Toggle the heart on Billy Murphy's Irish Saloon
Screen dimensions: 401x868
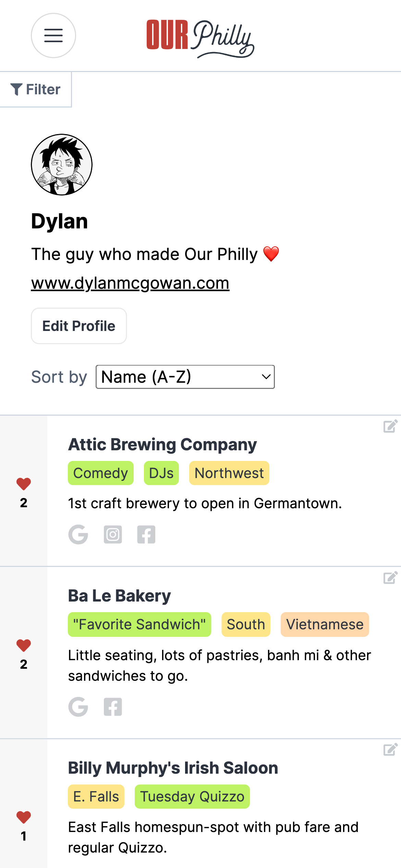coord(24,817)
